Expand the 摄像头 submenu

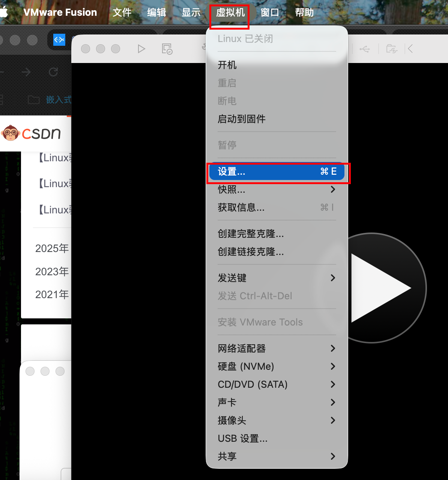coord(277,420)
